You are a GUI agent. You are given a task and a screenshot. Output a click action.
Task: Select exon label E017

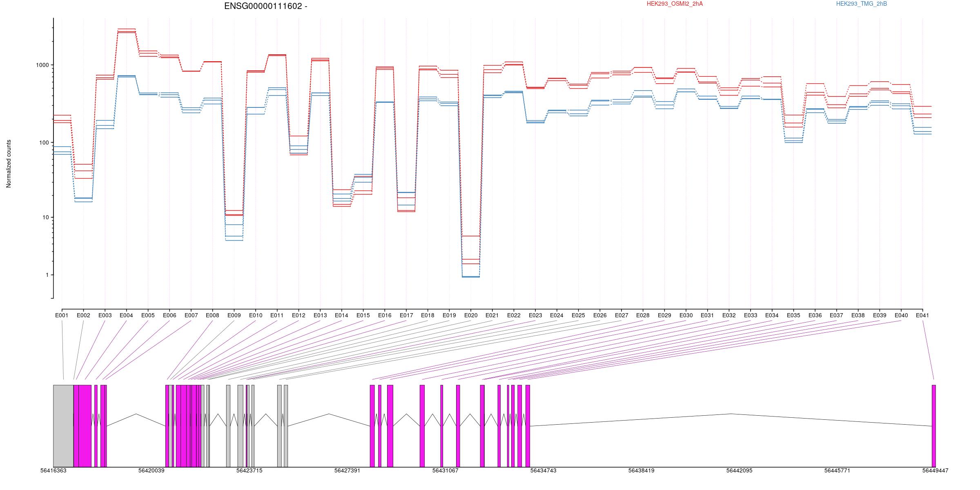click(x=406, y=315)
